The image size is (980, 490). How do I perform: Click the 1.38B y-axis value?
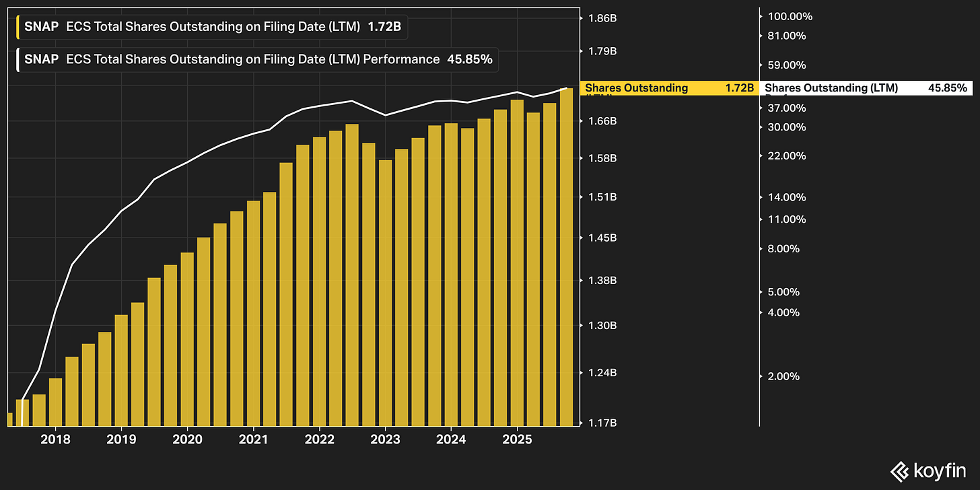(603, 281)
